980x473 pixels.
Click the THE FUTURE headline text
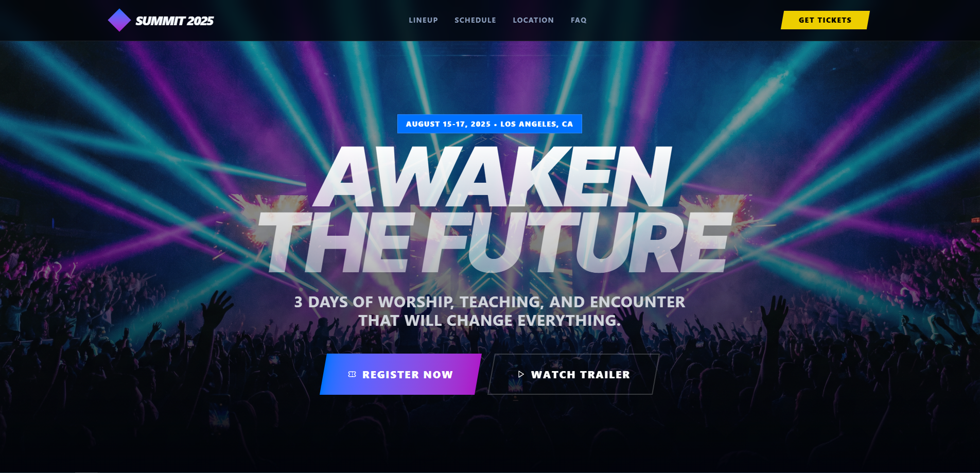[x=494, y=242]
